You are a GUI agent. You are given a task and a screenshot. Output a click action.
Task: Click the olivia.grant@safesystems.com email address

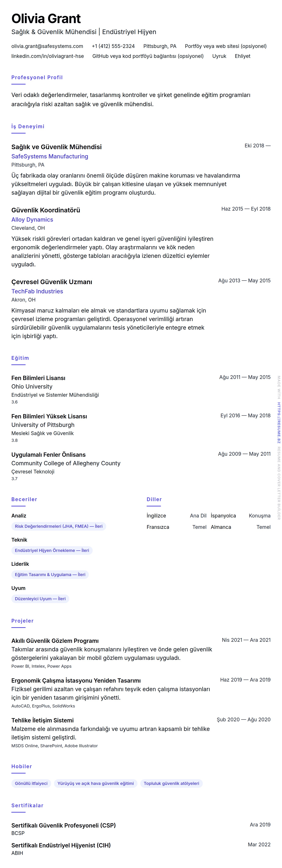[47, 46]
